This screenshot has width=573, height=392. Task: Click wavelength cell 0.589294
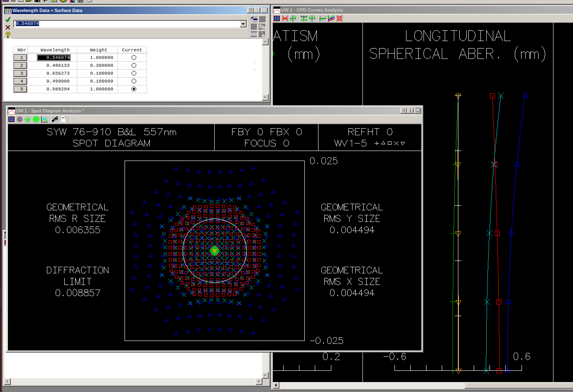pyautogui.click(x=54, y=89)
